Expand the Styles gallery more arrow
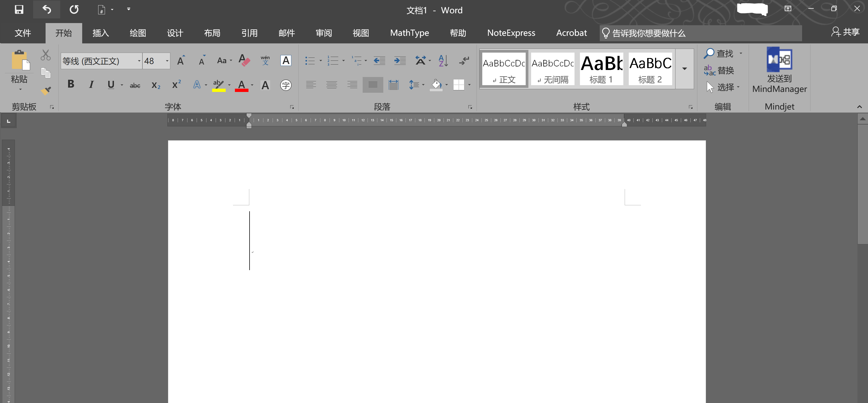The height and width of the screenshot is (403, 868). click(x=684, y=69)
